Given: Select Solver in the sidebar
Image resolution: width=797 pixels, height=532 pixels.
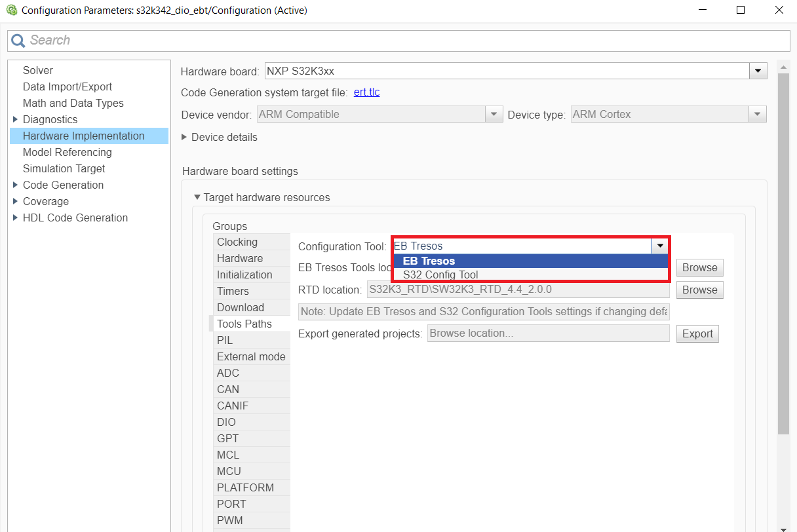Looking at the screenshot, I should [x=37, y=70].
